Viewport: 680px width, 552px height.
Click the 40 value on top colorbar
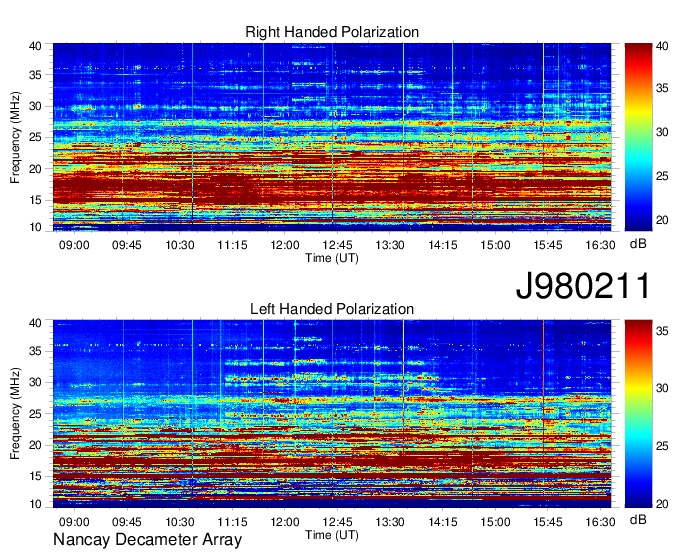pyautogui.click(x=662, y=46)
